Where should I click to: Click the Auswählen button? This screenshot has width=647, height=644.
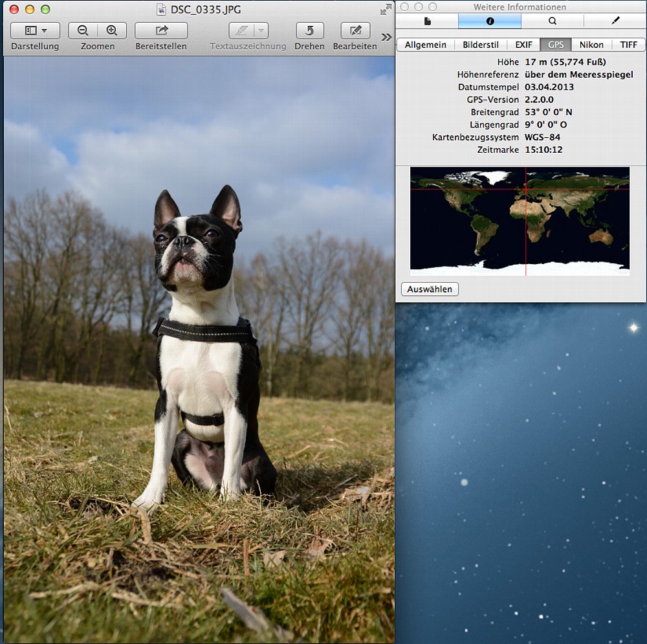pos(430,289)
